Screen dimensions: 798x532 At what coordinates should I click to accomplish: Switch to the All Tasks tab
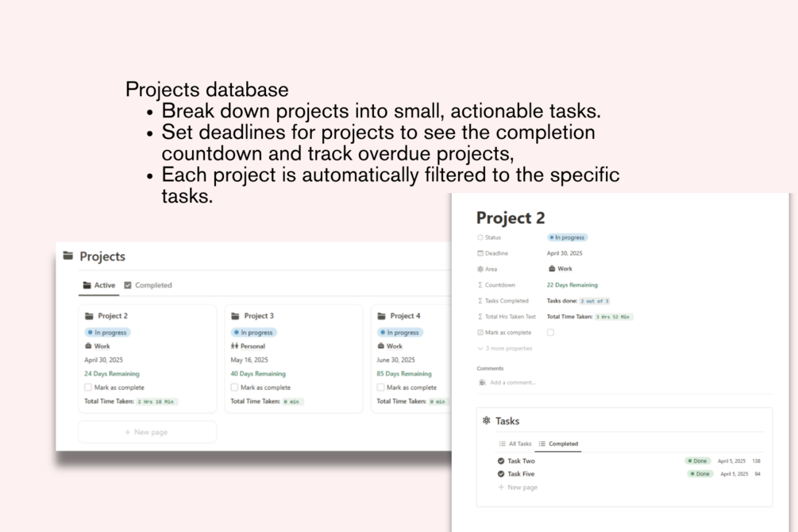pos(515,444)
